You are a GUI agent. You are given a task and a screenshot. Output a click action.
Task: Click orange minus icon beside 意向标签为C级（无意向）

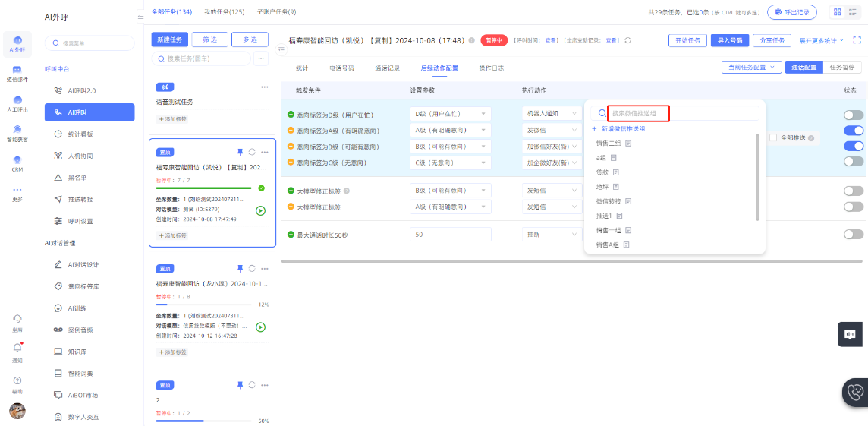point(291,162)
